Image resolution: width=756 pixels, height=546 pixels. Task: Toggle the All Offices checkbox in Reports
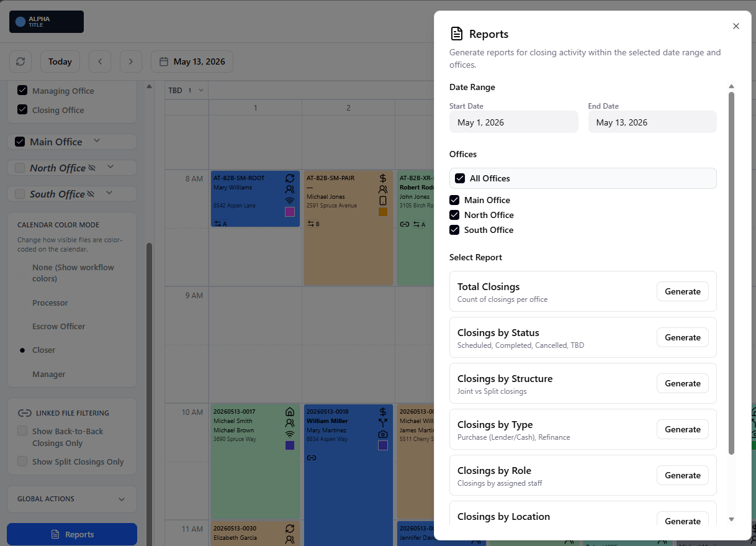click(x=460, y=178)
